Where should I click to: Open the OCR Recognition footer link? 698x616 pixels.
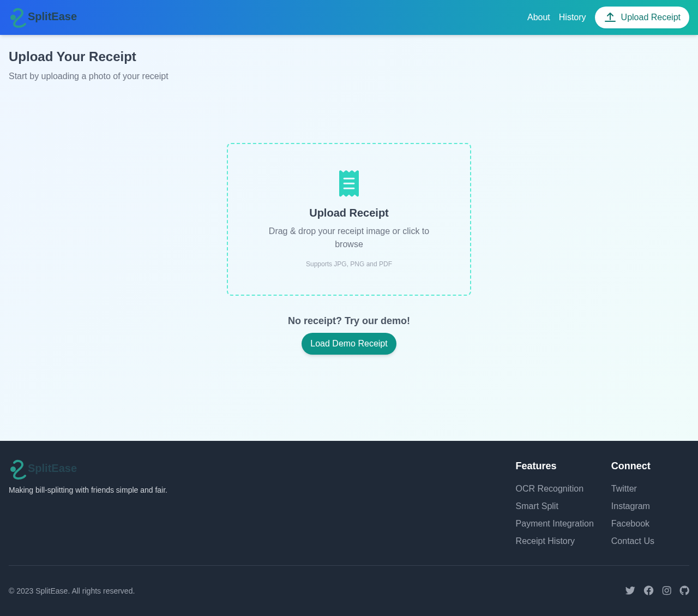click(549, 489)
